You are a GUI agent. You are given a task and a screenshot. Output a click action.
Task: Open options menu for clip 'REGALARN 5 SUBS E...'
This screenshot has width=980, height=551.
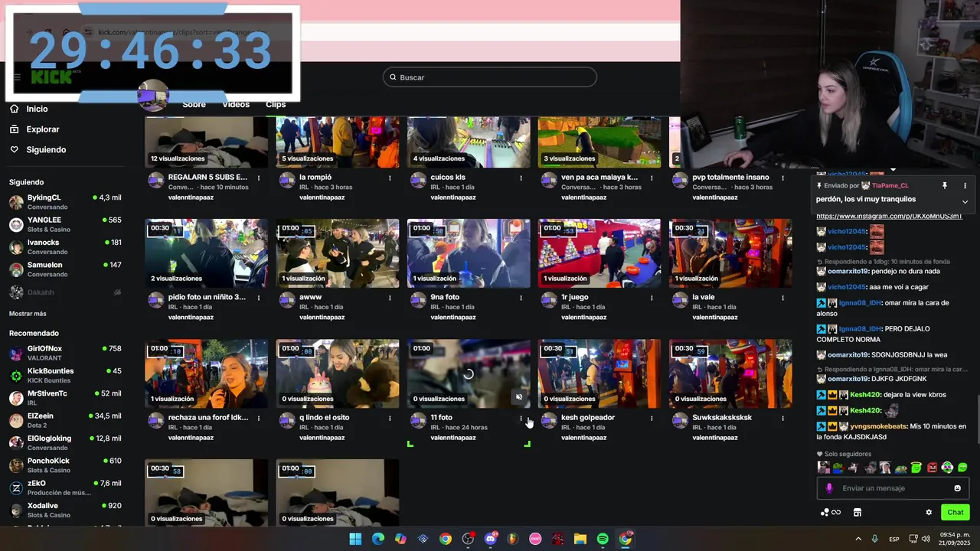point(259,178)
